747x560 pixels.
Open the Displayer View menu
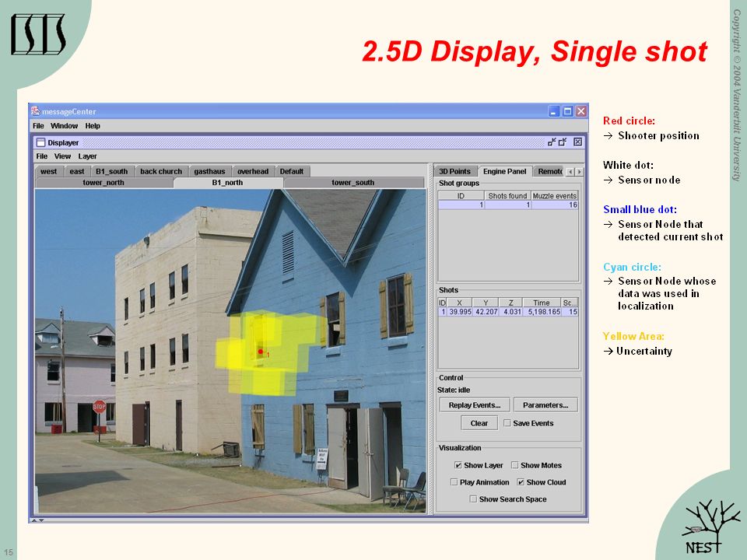[62, 156]
